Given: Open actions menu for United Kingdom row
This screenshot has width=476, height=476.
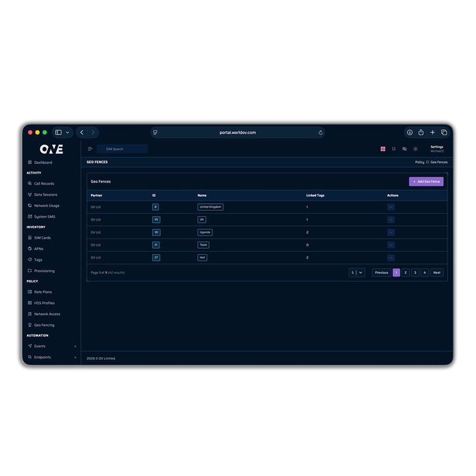Looking at the screenshot, I should 390,207.
